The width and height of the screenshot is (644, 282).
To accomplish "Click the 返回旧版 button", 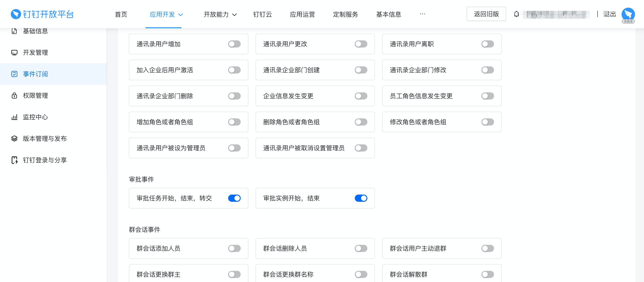I will [486, 14].
